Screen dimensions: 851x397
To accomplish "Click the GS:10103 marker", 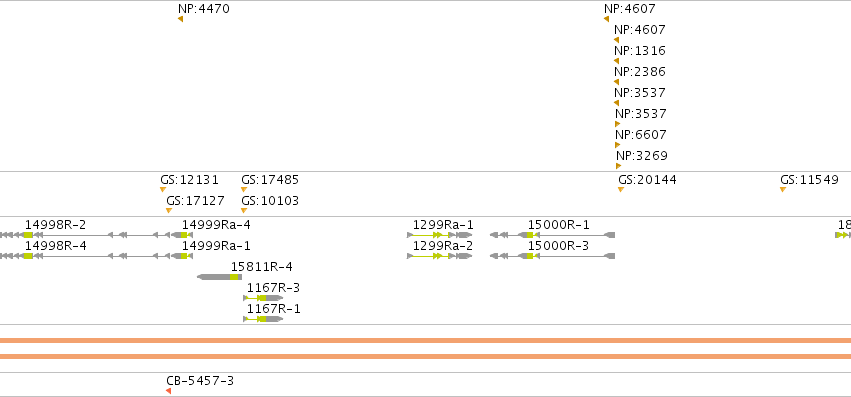I will point(244,211).
